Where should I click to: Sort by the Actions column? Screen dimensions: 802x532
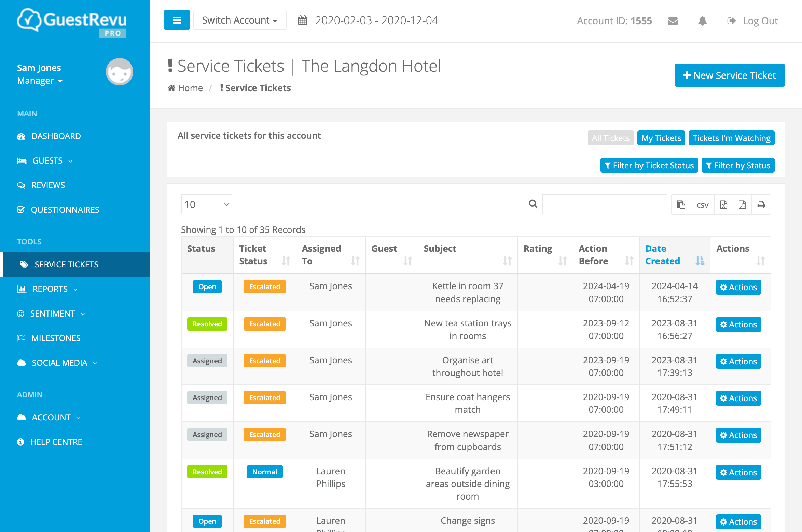point(740,255)
